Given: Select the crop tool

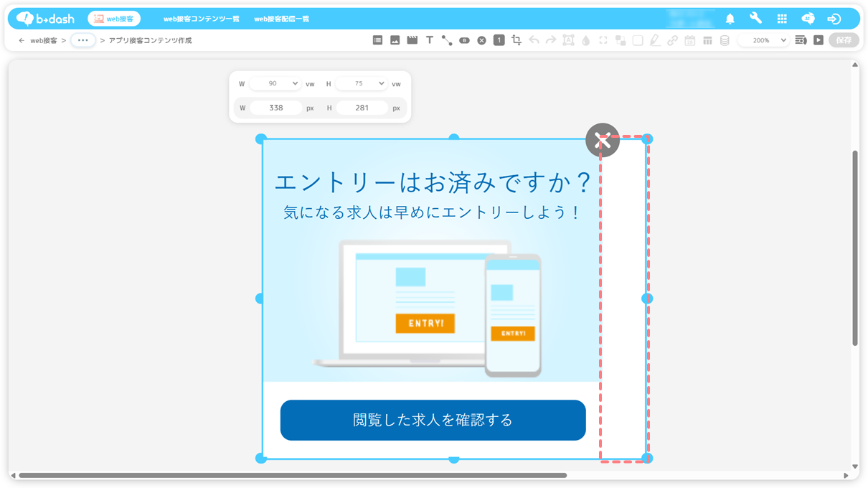Looking at the screenshot, I should (x=516, y=40).
